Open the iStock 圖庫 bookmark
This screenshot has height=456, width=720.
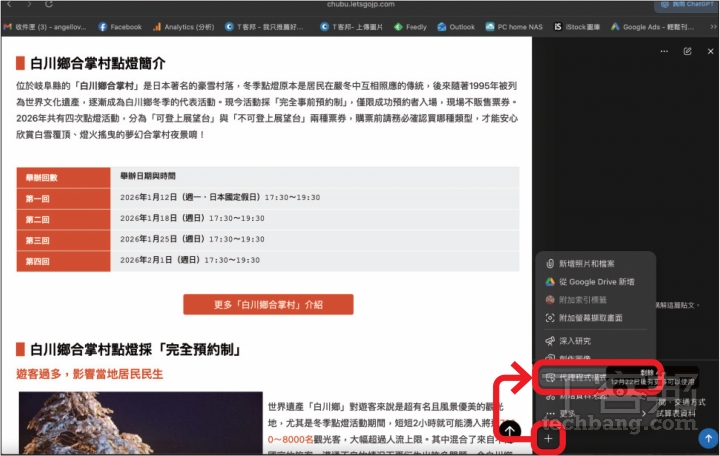577,27
